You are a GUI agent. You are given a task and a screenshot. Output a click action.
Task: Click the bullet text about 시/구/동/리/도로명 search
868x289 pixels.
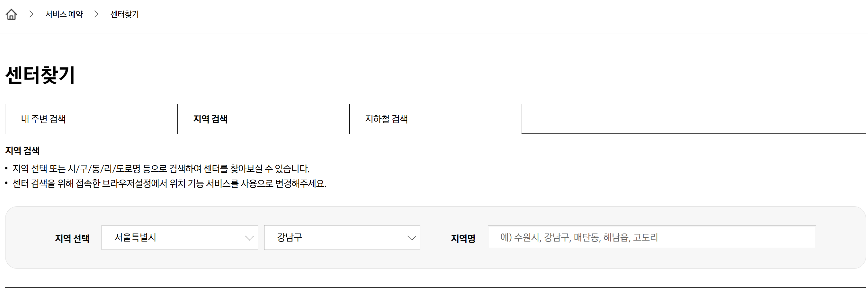tap(161, 168)
